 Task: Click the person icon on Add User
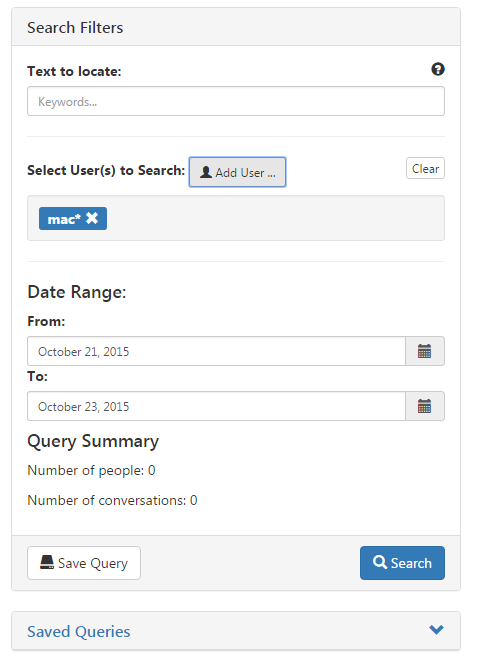point(206,172)
